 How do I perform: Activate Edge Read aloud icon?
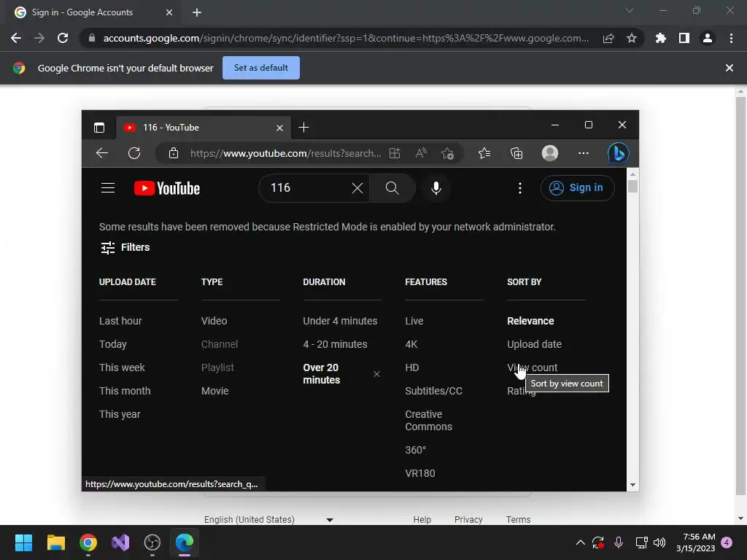coord(421,153)
